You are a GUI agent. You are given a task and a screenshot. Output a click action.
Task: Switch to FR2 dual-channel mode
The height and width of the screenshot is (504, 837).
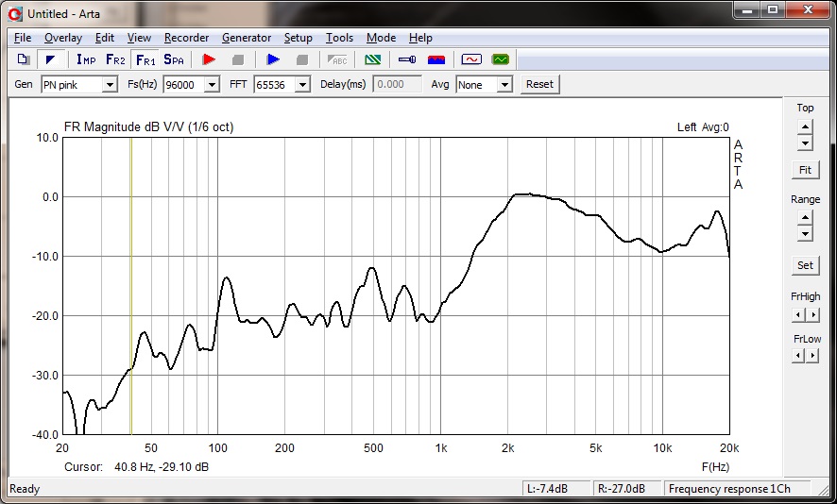115,59
